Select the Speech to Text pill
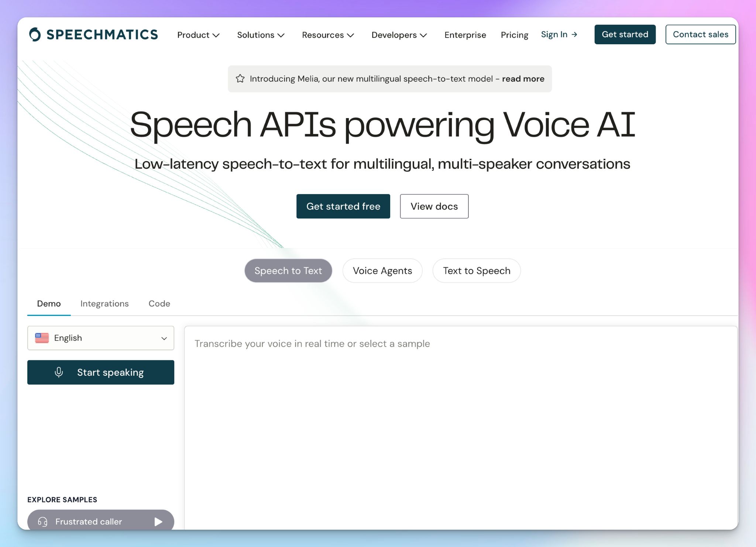The width and height of the screenshot is (756, 547). coord(288,271)
